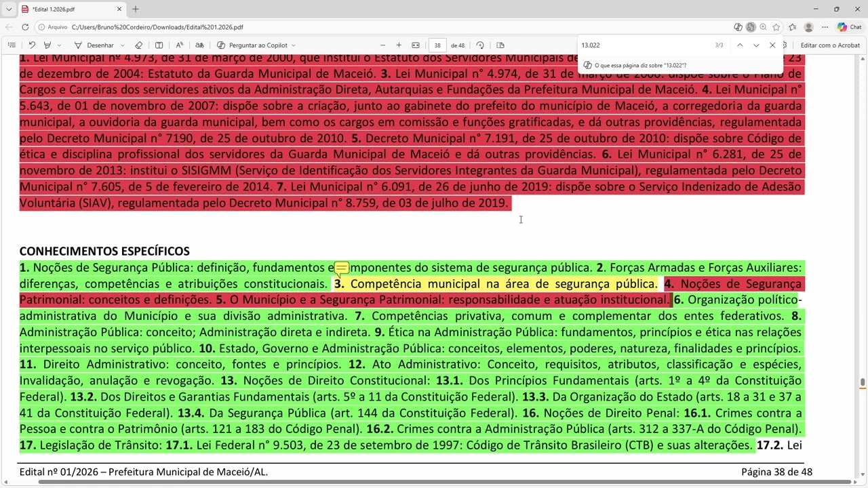Open the tab list dropdown
Image resolution: width=868 pixels, height=488 pixels.
[9, 9]
